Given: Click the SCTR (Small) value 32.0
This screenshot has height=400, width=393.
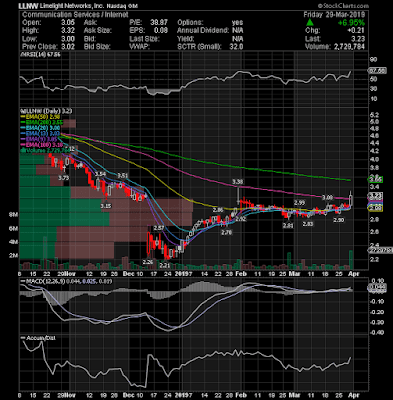Looking at the screenshot, I should [x=236, y=47].
